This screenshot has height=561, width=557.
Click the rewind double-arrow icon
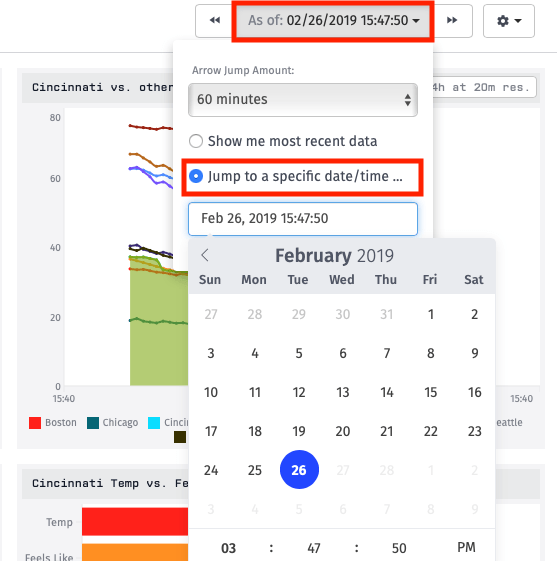[x=215, y=20]
